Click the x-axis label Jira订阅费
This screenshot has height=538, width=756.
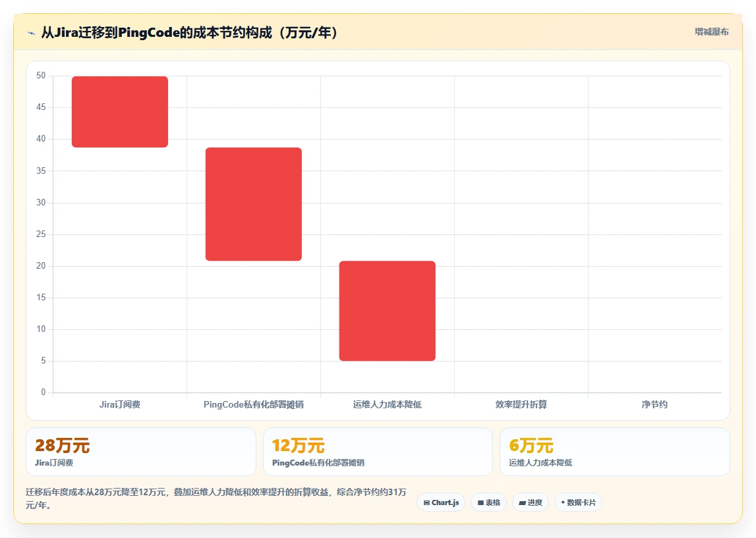click(x=120, y=404)
